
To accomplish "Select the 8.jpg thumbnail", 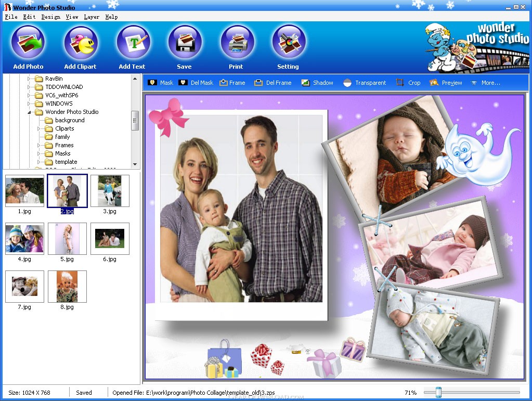I will (x=67, y=287).
